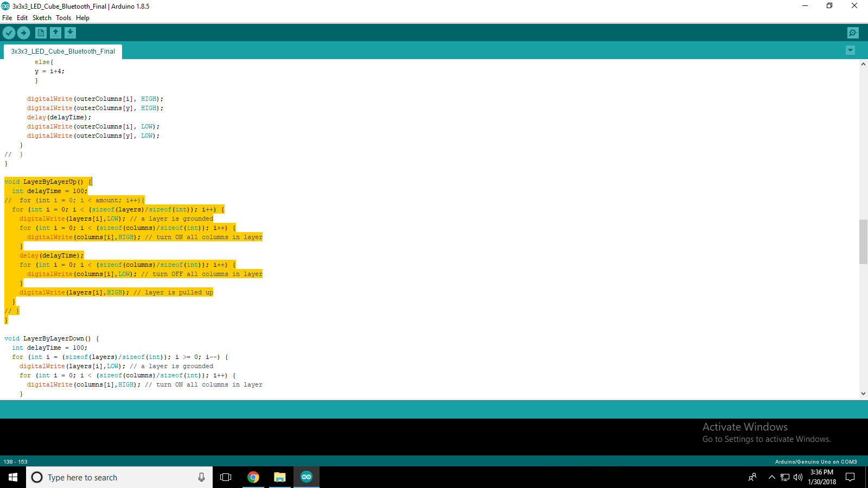Open Task View on the taskbar
This screenshot has width=868, height=488.
point(226,477)
